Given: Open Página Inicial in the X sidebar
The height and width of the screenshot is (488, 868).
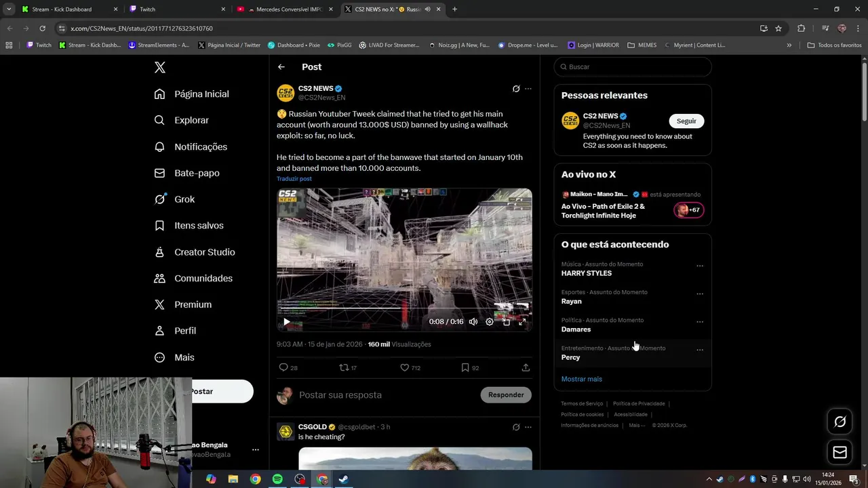Looking at the screenshot, I should (x=192, y=94).
